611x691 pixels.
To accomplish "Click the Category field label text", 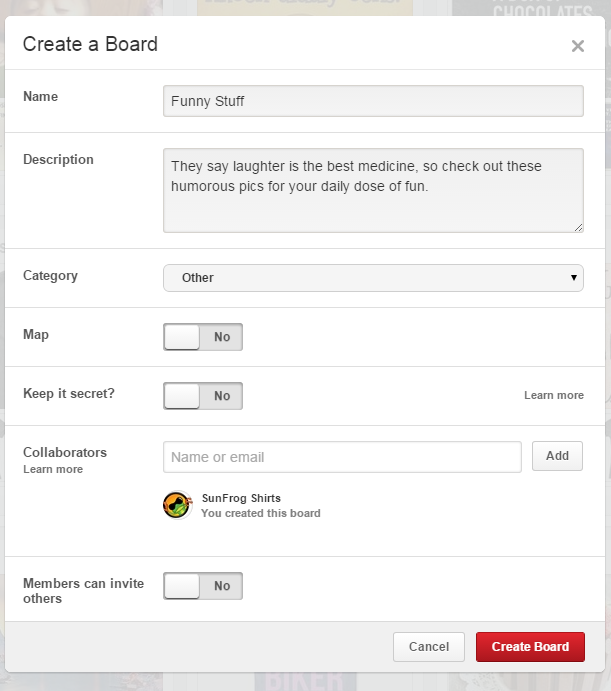I will click(50, 276).
